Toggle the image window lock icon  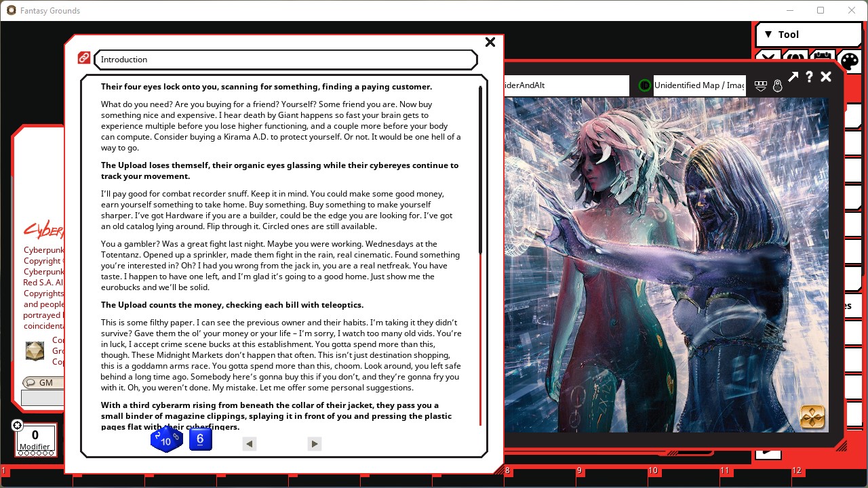(x=778, y=86)
